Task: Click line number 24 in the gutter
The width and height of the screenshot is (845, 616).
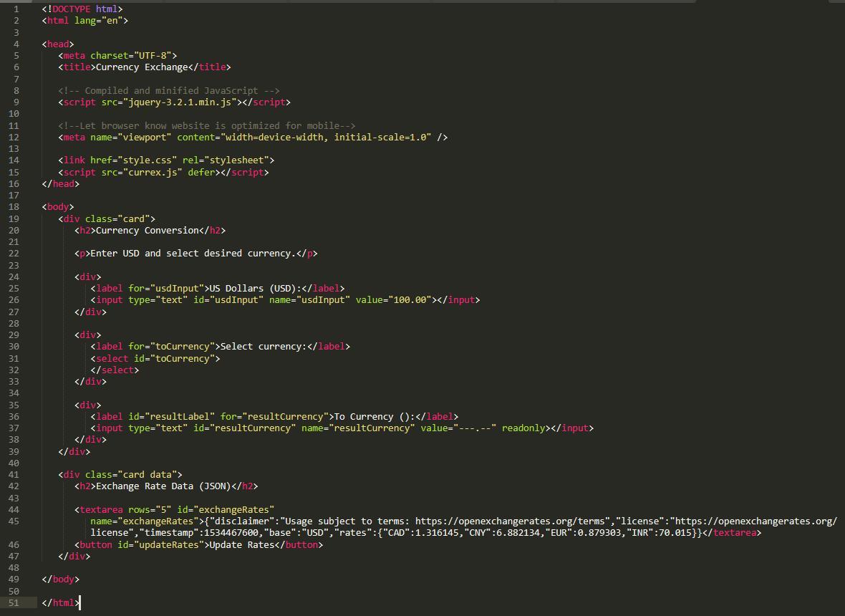Action: point(14,277)
